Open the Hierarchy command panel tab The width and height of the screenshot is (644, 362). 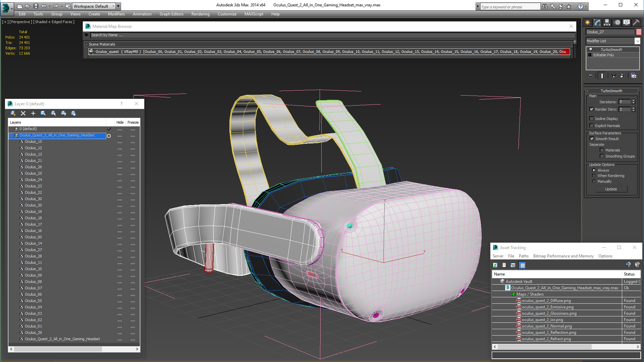point(607,22)
